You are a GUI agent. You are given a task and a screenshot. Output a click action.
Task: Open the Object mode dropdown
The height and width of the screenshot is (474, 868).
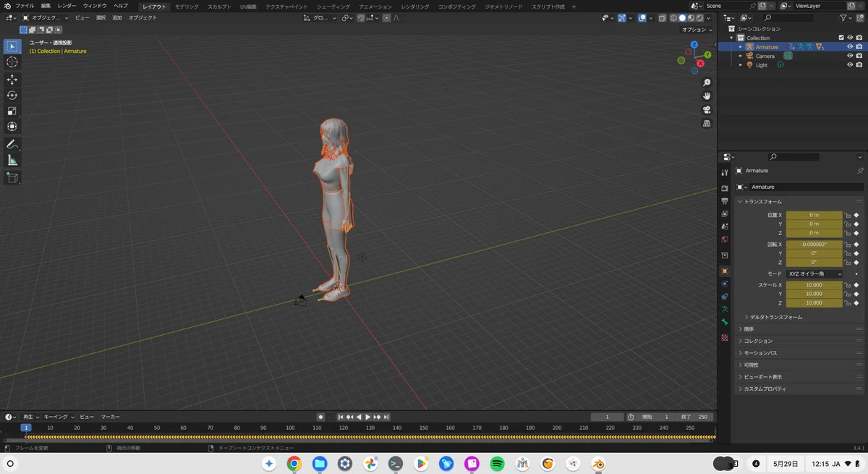(46, 17)
